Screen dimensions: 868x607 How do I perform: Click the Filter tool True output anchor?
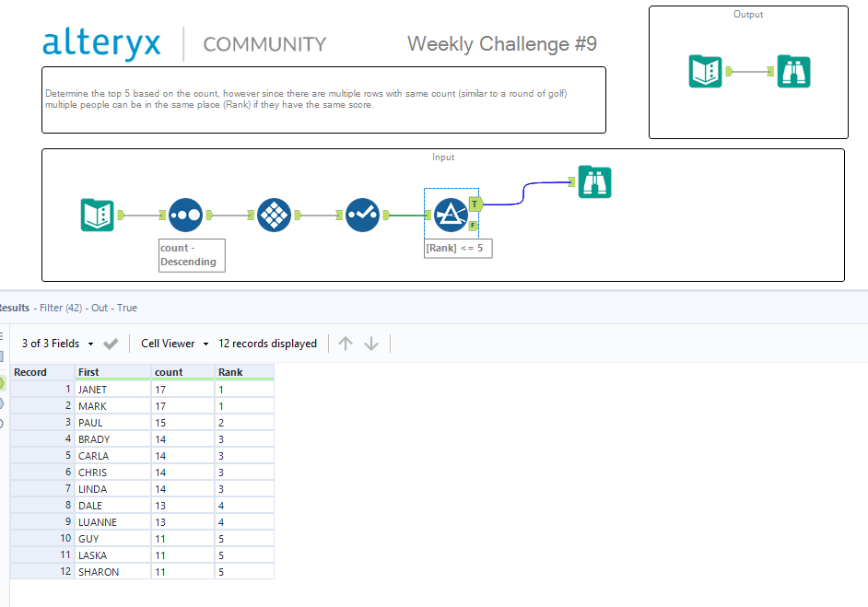point(475,204)
